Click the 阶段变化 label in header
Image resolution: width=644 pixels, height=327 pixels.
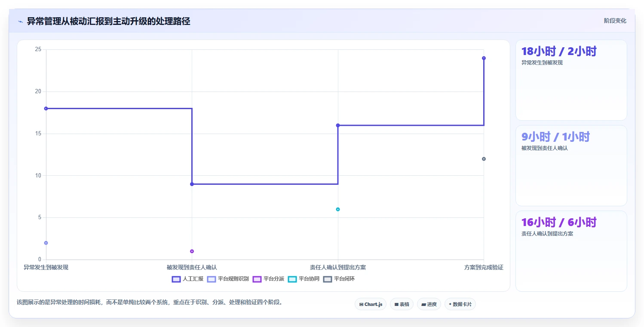click(615, 21)
